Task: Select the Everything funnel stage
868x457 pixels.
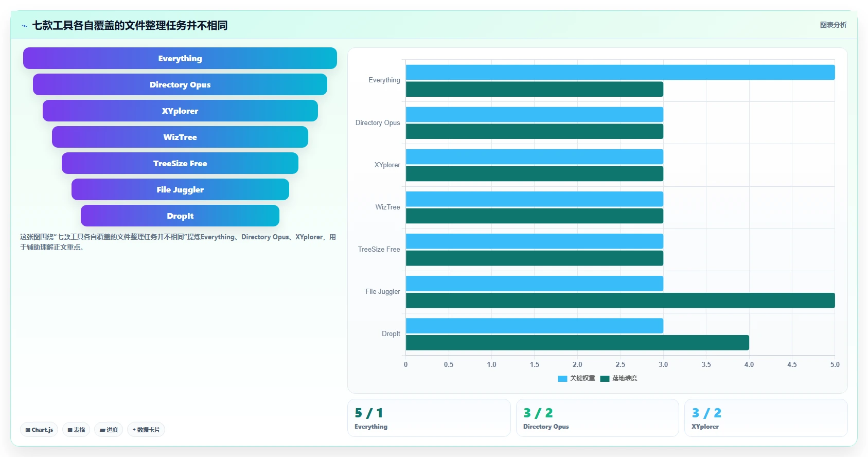Action: pyautogui.click(x=180, y=58)
